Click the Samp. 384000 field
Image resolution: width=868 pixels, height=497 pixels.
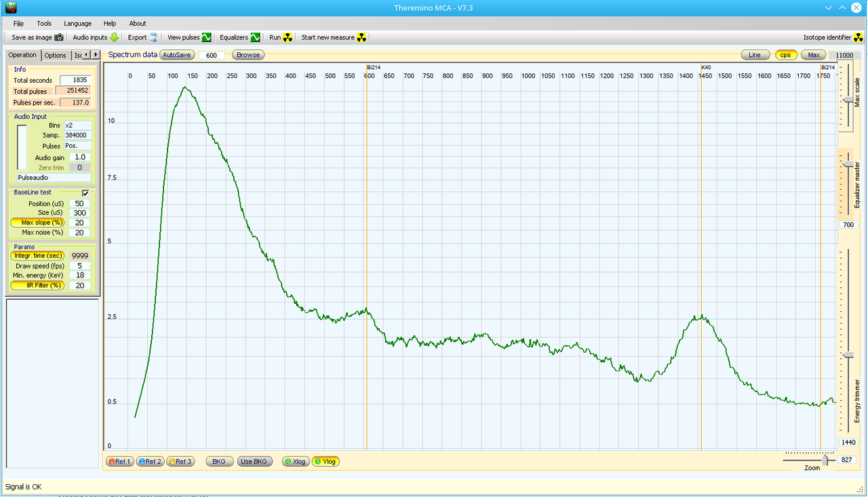coord(77,136)
